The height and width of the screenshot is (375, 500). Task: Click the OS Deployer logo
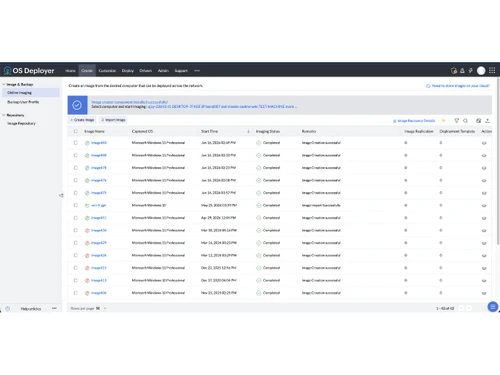click(29, 71)
